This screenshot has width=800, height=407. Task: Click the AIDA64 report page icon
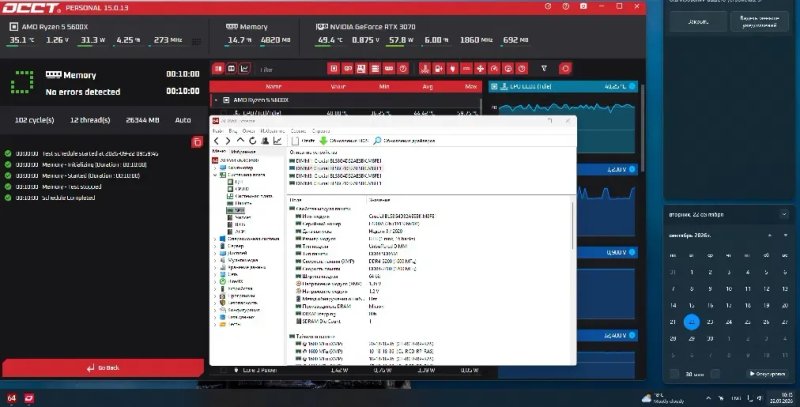click(x=295, y=141)
